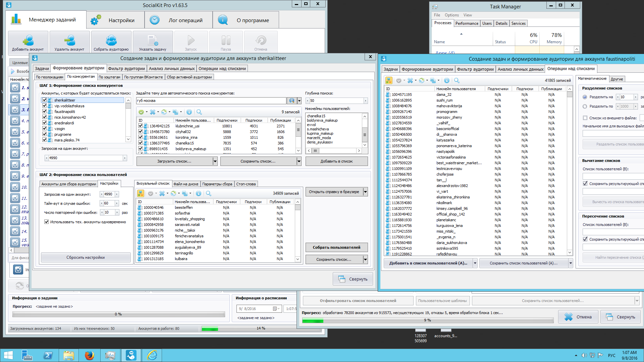The image size is (644, 362).
Task: Click hierarchy icon in 41865 записей toolbar
Action: [389, 80]
